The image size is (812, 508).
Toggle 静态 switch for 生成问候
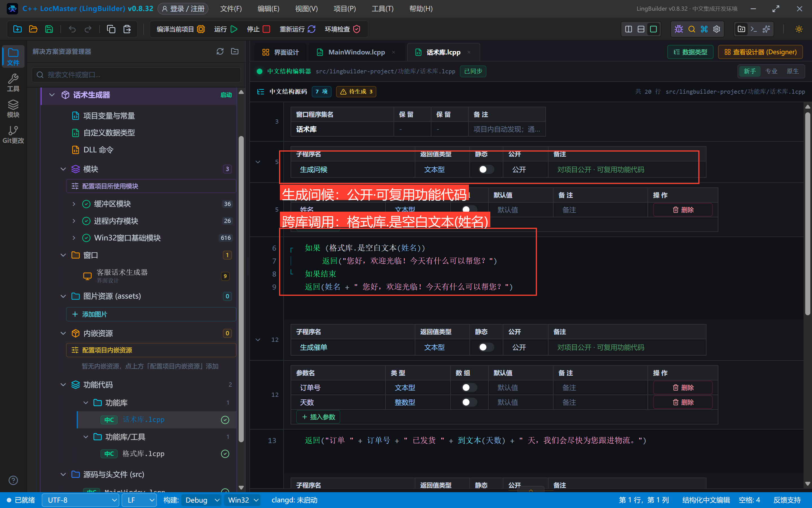pyautogui.click(x=486, y=169)
